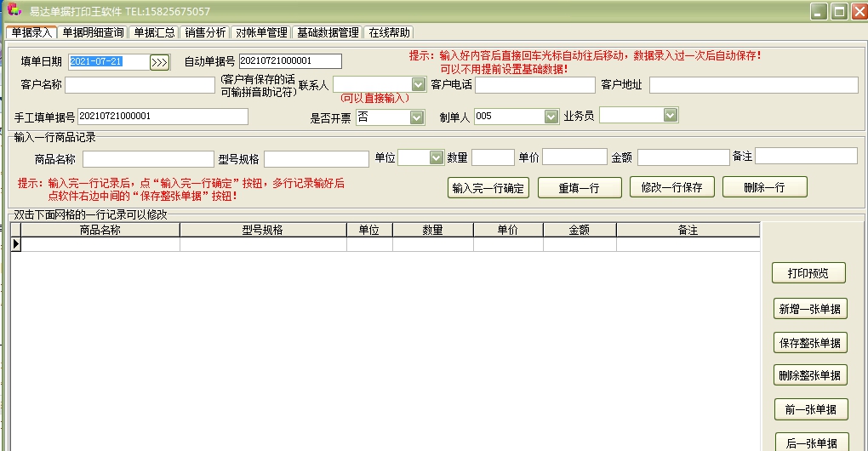Click the 客户电话 input field
The image size is (868, 451).
tap(534, 84)
